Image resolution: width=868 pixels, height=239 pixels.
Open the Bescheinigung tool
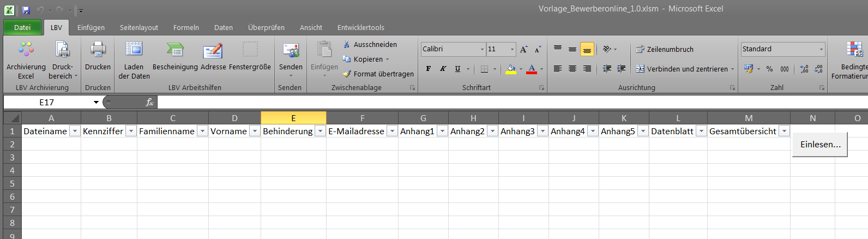point(175,56)
